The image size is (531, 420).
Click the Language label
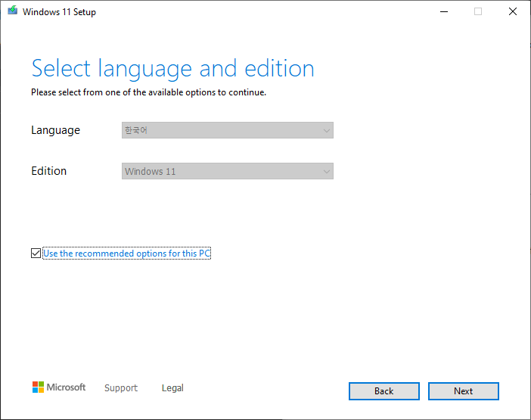pos(55,130)
